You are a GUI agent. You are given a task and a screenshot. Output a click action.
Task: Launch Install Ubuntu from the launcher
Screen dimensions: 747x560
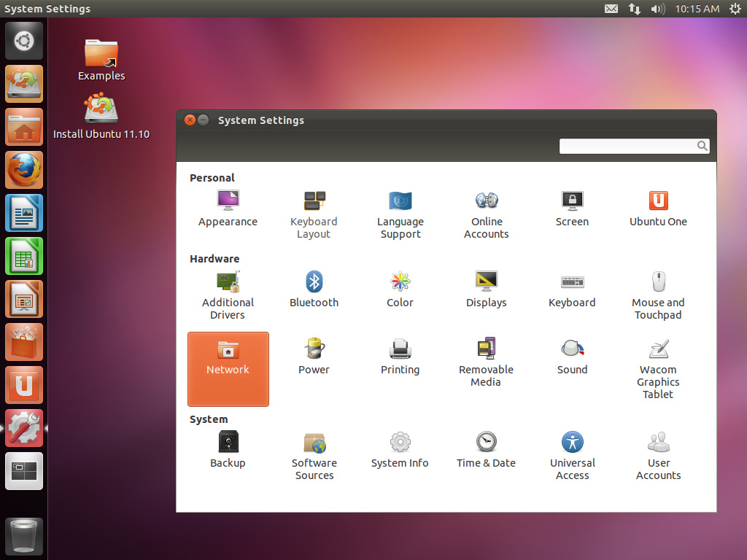pos(24,84)
